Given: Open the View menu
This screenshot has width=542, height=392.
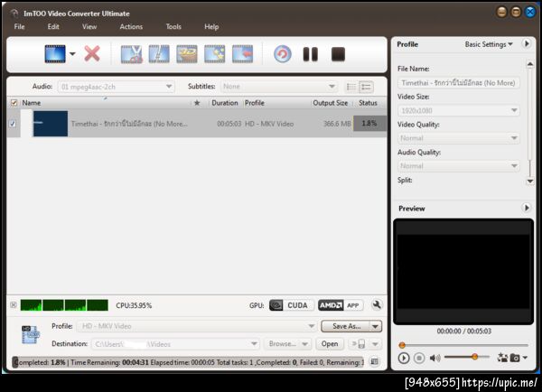Looking at the screenshot, I should [x=89, y=26].
